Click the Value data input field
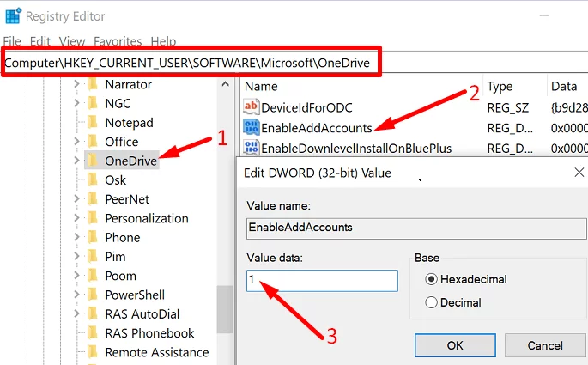The image size is (588, 365). [322, 280]
